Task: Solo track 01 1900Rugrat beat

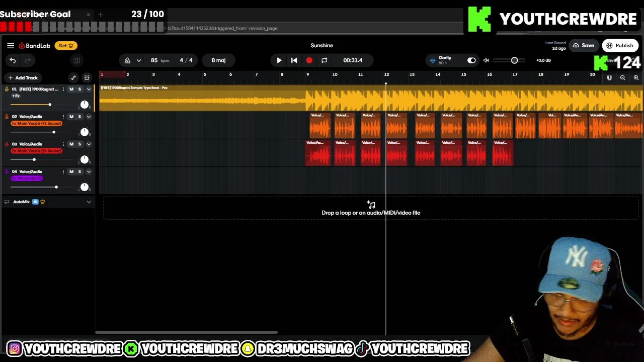Action: pos(79,89)
